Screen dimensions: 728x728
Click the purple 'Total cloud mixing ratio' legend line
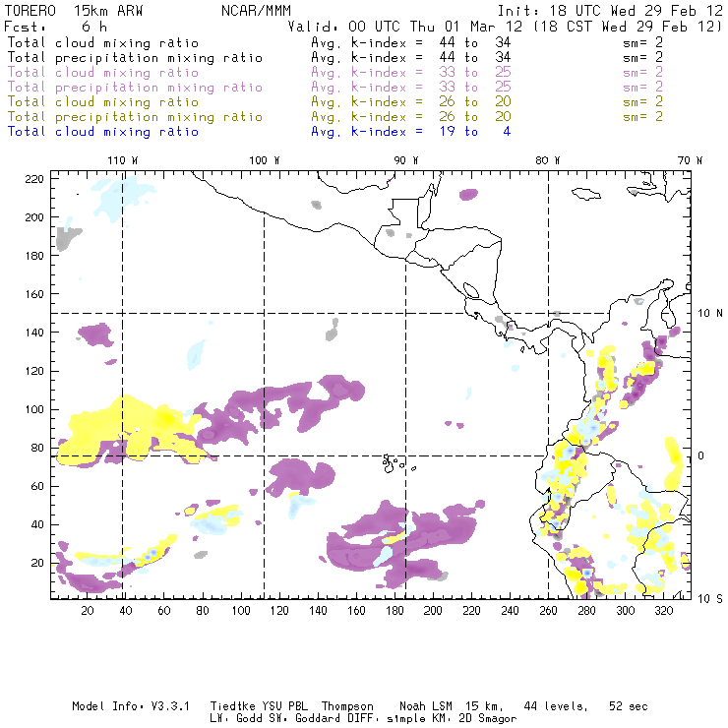coord(103,73)
